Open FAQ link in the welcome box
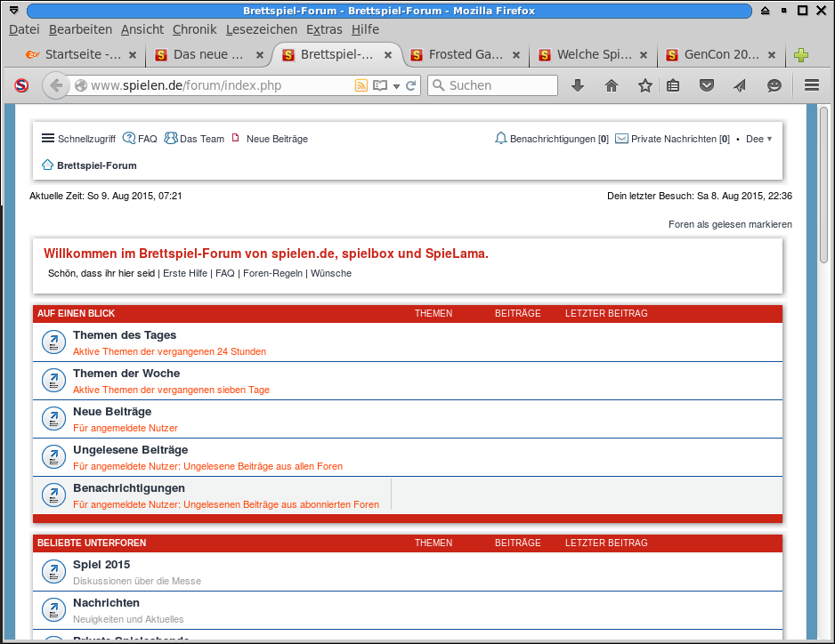The width and height of the screenshot is (835, 644). click(224, 273)
